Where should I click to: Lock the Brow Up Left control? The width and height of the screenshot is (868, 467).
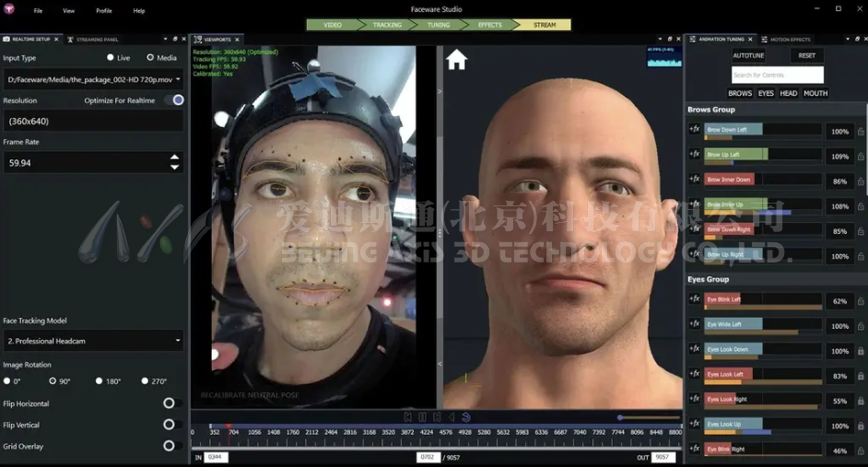[861, 157]
